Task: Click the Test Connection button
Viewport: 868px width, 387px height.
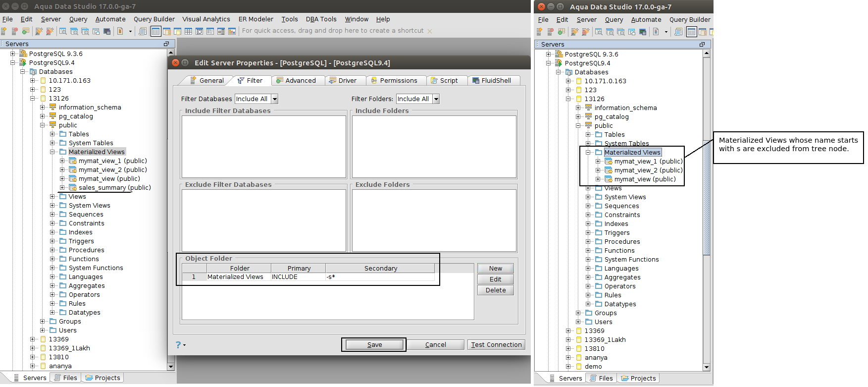Action: [x=496, y=345]
